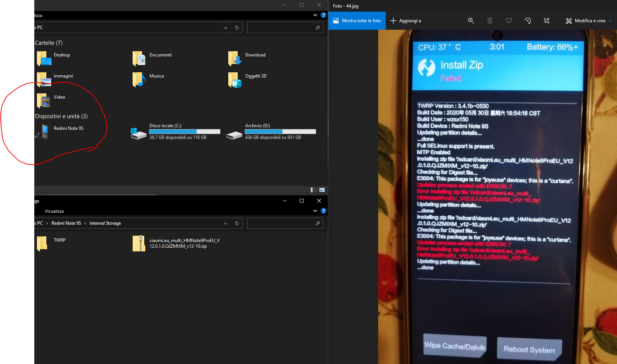
Task: Open the Immagini folder
Action: 55,79
